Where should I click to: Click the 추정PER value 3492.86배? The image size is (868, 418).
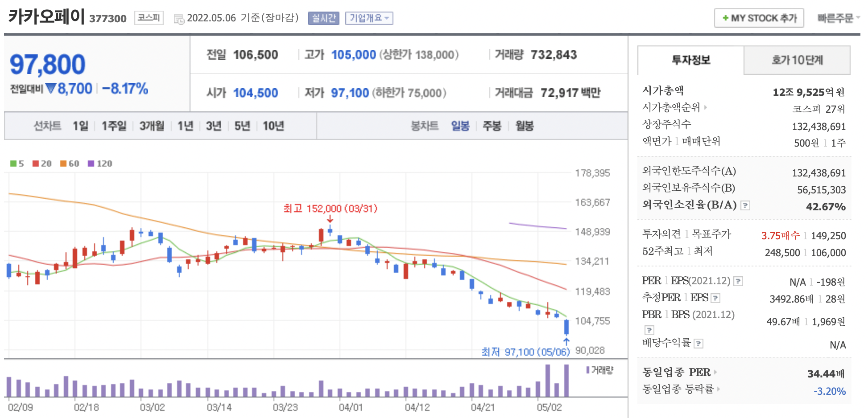point(792,299)
